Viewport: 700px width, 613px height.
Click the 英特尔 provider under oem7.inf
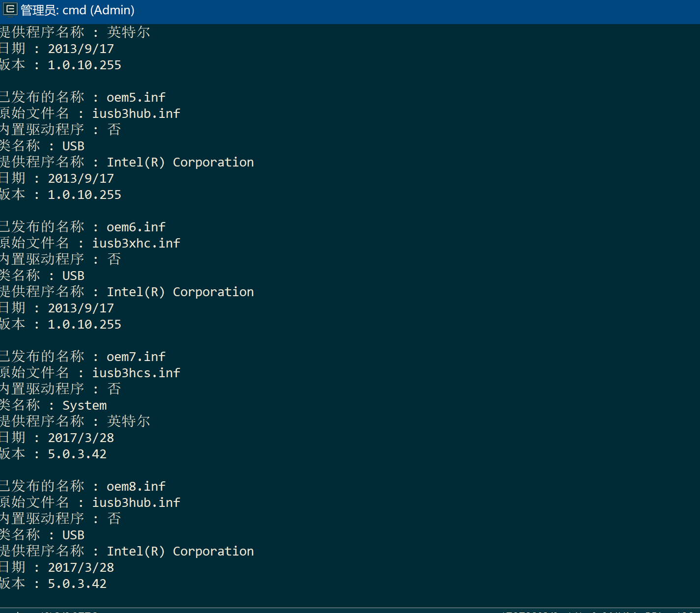click(129, 421)
